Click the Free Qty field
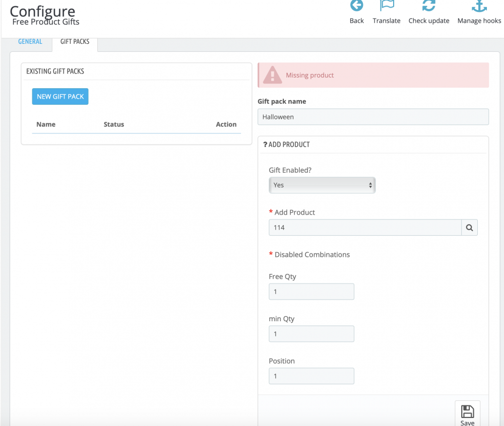 [311, 292]
